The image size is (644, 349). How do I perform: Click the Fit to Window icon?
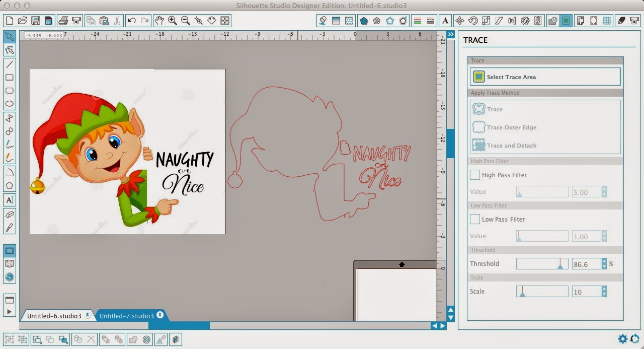click(225, 21)
